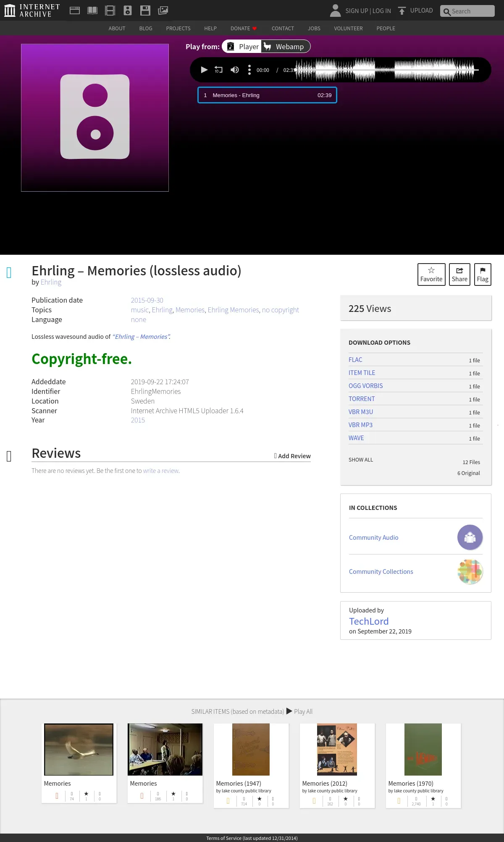Open the Ehrling creator link
504x842 pixels.
51,282
